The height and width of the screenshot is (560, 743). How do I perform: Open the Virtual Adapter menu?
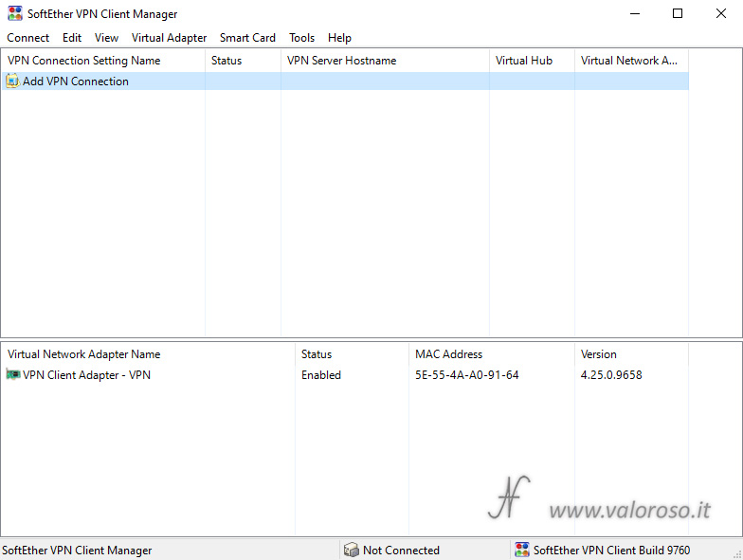(169, 38)
